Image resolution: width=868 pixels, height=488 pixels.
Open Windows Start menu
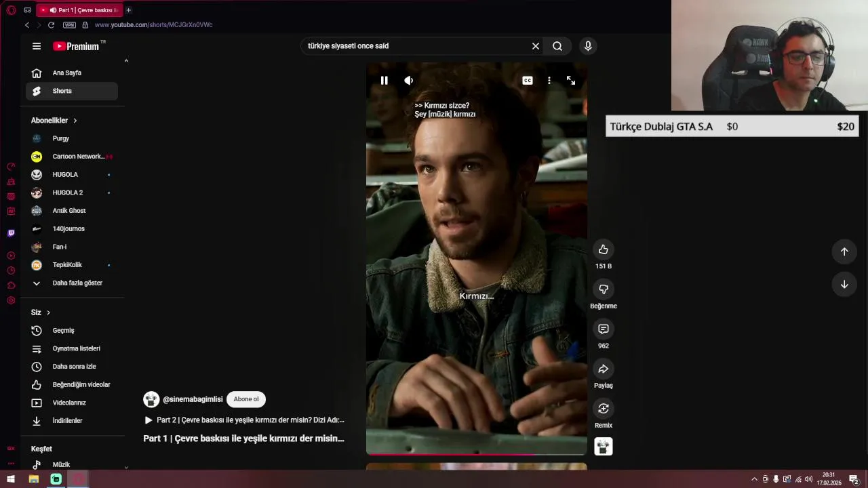[11, 479]
